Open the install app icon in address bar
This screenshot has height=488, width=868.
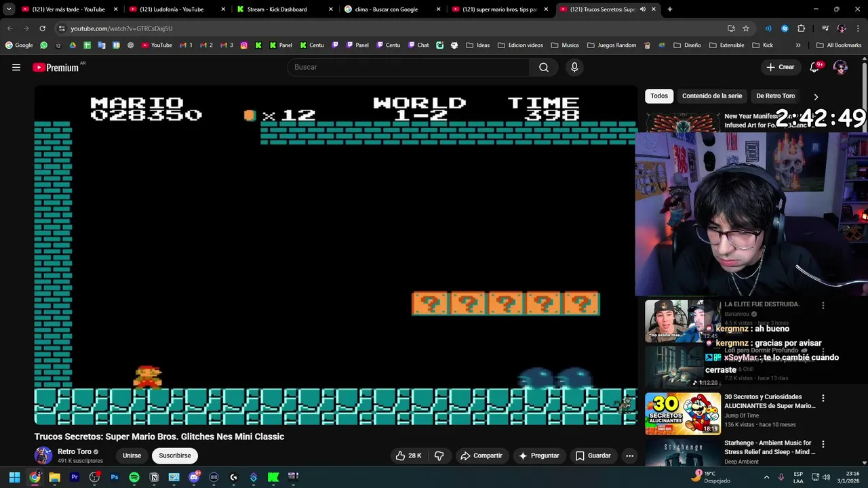(x=731, y=28)
